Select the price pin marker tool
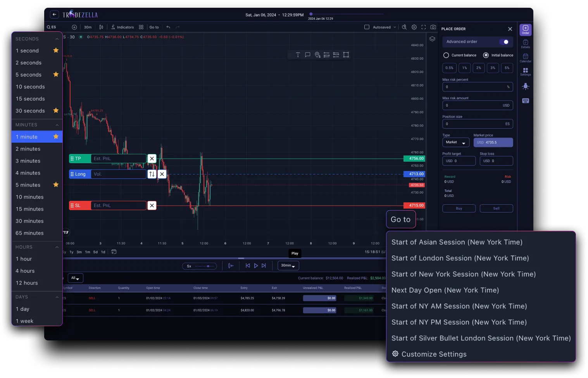 tap(317, 55)
